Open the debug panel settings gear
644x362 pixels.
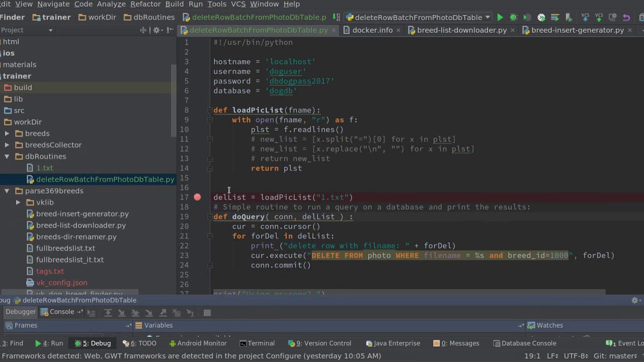635,300
